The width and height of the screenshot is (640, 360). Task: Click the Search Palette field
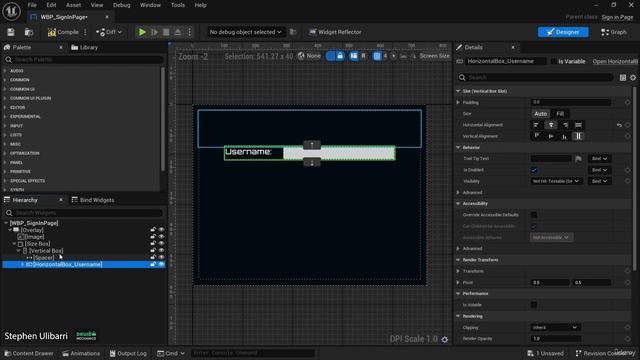[x=84, y=60]
